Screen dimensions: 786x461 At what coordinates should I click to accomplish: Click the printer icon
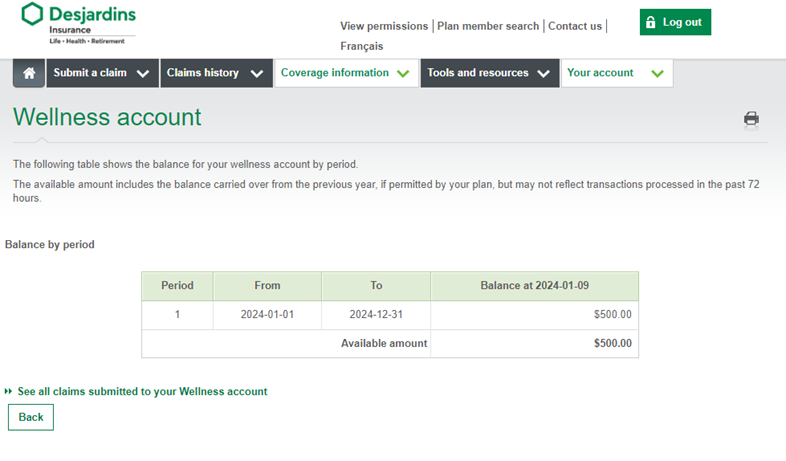(x=751, y=119)
